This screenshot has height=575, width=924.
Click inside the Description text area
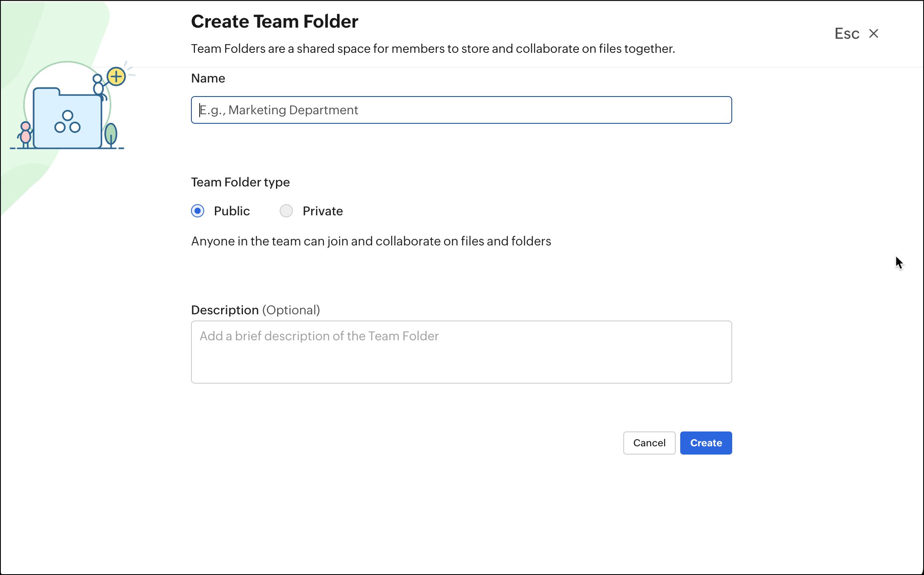[461, 352]
